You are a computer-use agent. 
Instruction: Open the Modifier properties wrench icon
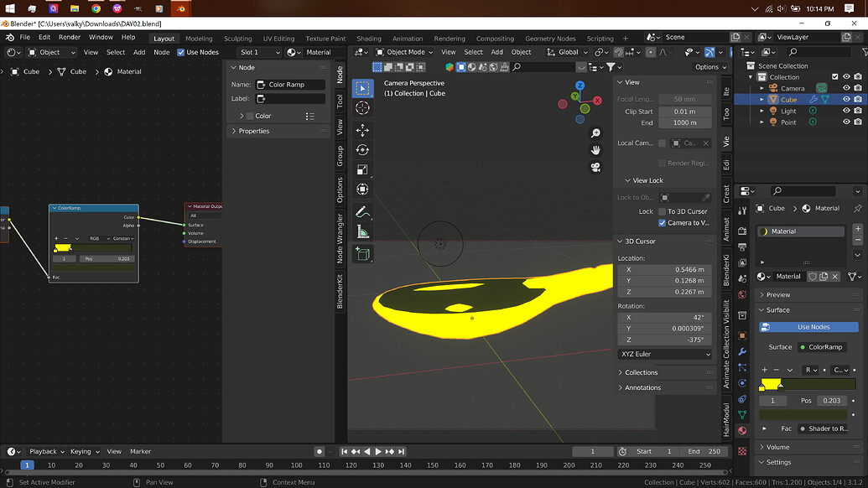tap(742, 352)
